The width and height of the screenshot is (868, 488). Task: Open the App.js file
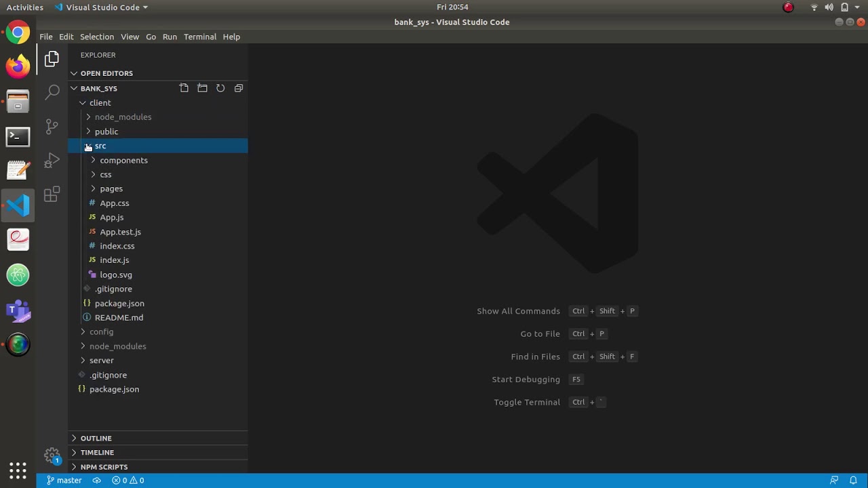click(158, 218)
